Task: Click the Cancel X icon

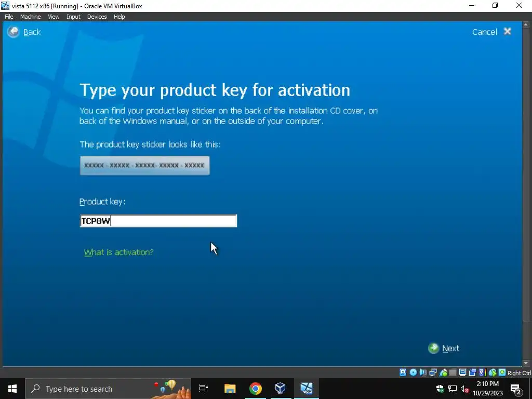Action: pos(507,32)
